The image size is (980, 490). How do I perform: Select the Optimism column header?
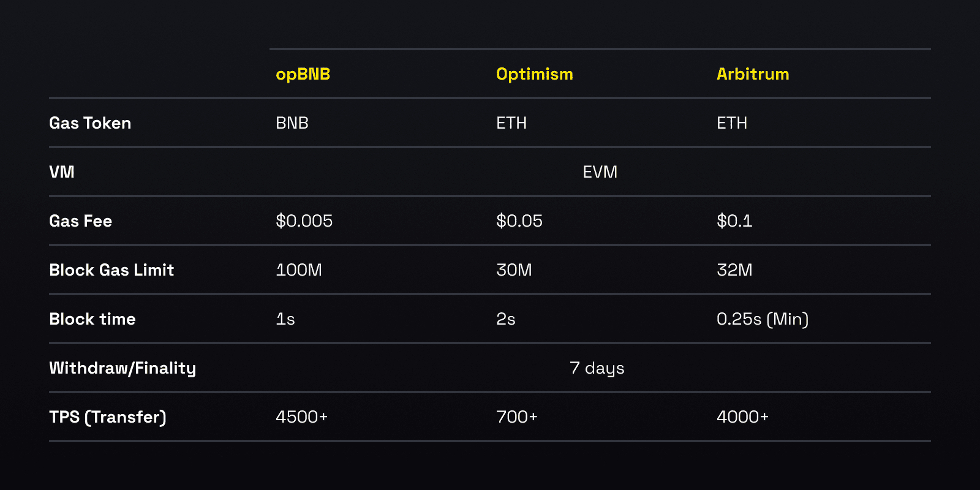tap(534, 75)
